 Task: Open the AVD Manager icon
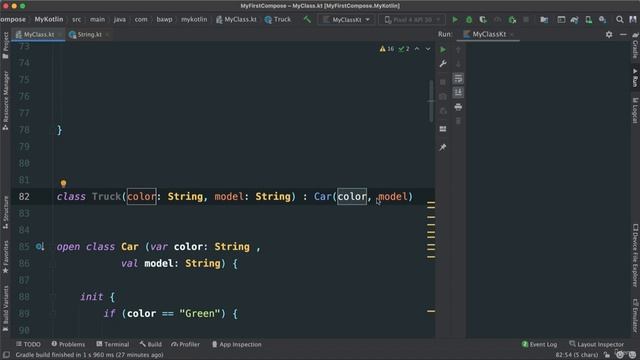coord(588,20)
